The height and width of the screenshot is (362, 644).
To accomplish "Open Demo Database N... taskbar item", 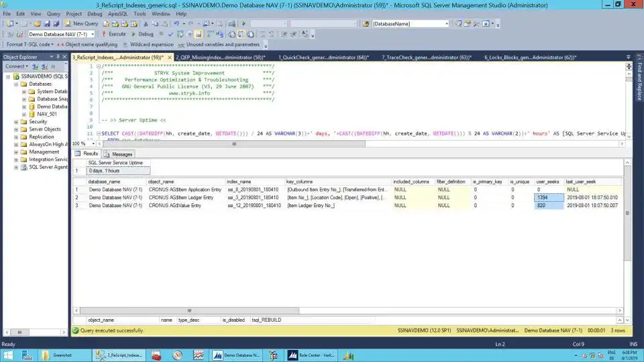I will pyautogui.click(x=237, y=355).
